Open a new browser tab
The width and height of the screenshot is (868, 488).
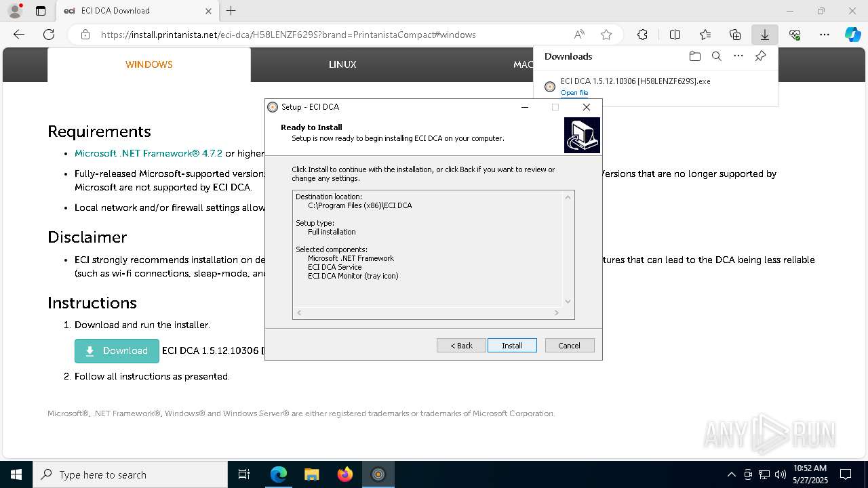point(231,11)
